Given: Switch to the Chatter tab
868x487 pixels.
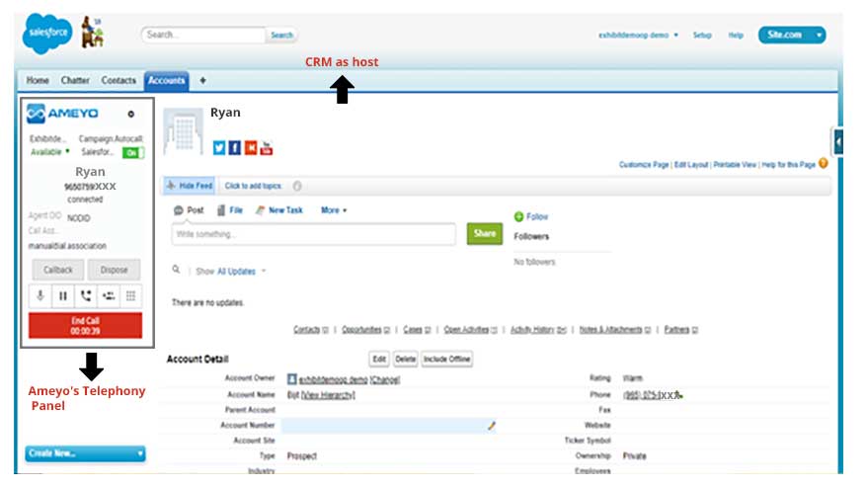Looking at the screenshot, I should (x=75, y=80).
